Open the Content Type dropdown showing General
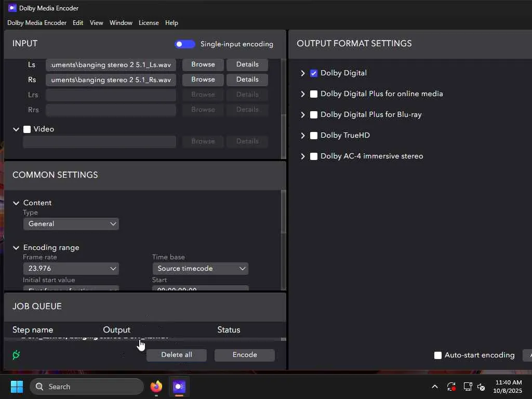The width and height of the screenshot is (532, 399). click(x=71, y=224)
